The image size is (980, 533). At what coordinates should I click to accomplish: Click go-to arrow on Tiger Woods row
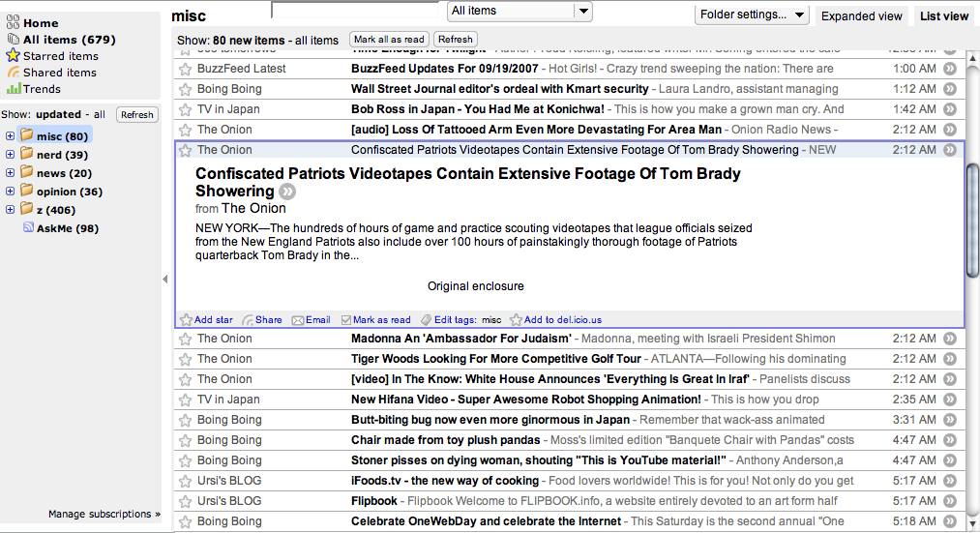[950, 359]
